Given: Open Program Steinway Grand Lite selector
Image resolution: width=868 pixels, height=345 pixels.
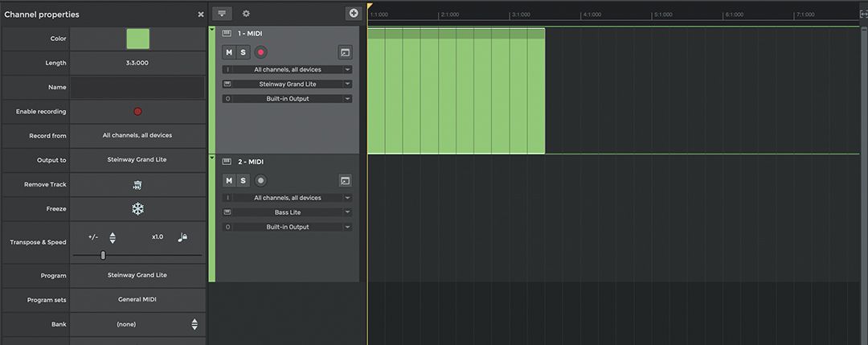Looking at the screenshot, I should (137, 275).
